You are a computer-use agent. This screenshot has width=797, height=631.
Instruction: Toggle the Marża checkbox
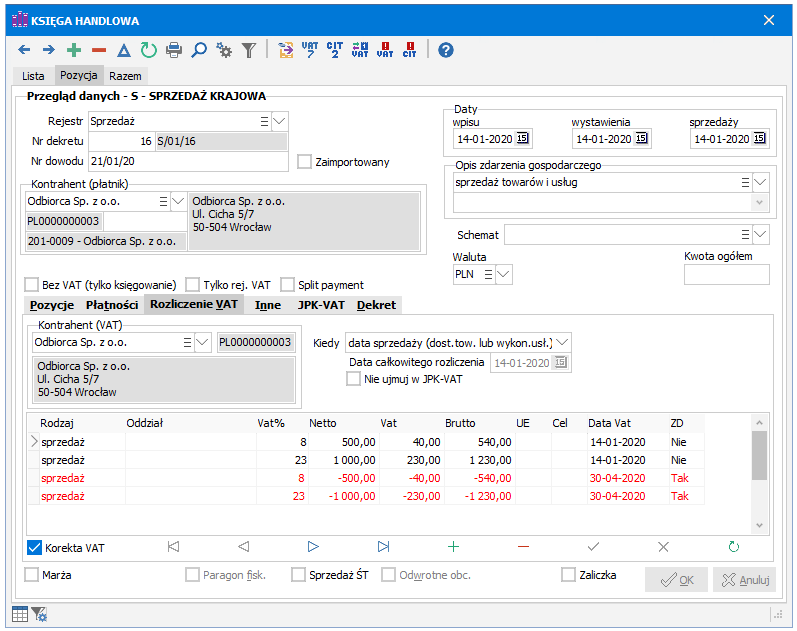coord(32,575)
